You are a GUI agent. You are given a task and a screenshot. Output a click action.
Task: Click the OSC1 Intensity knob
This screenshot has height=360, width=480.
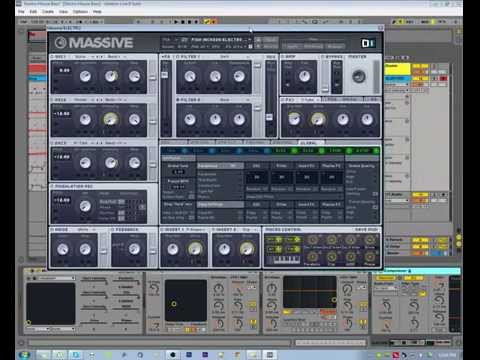[111, 76]
